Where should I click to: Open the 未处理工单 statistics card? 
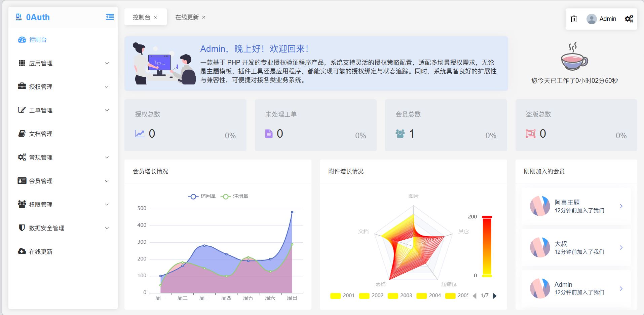315,125
